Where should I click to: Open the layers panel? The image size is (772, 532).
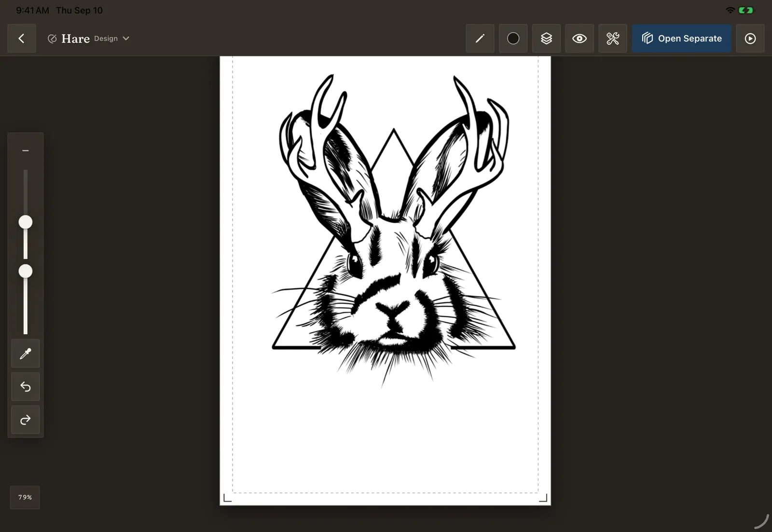(x=546, y=39)
